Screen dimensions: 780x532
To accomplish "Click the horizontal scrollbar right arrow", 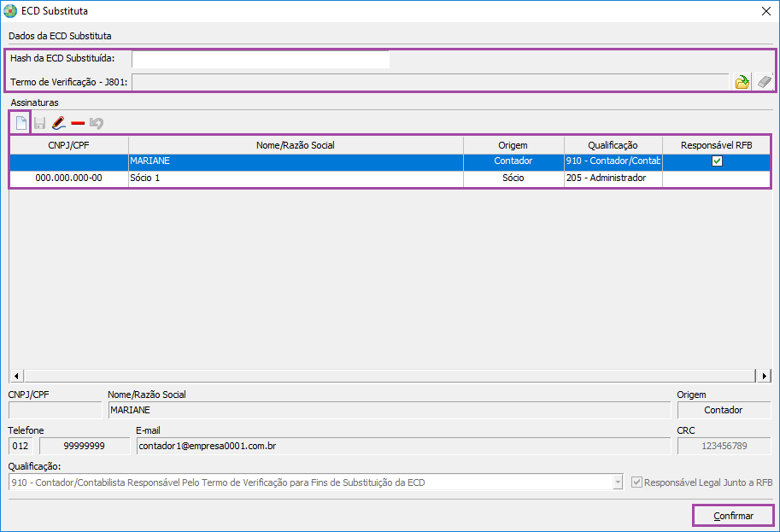I will point(765,376).
